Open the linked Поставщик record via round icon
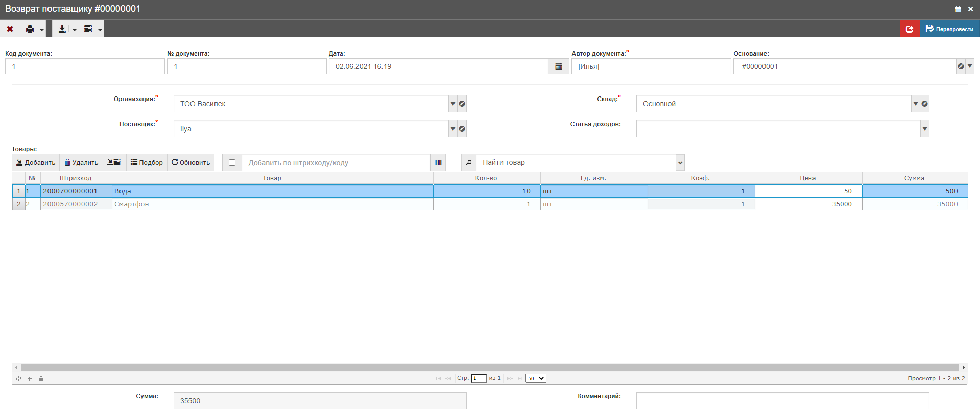 pos(462,129)
